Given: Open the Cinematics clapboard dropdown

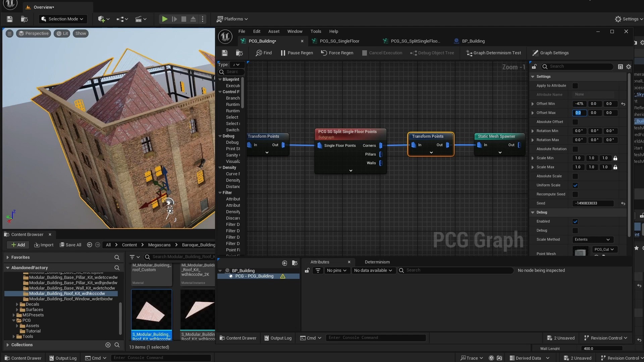Looking at the screenshot, I should tap(141, 19).
